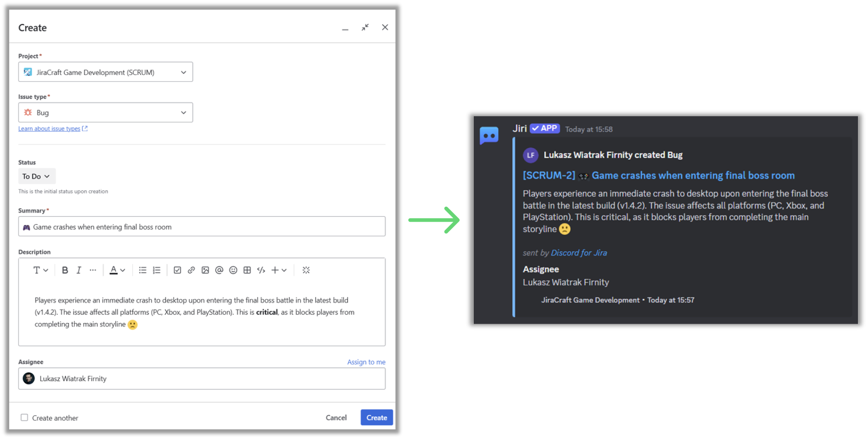
Task: Click Assign to me link
Action: [x=366, y=362]
